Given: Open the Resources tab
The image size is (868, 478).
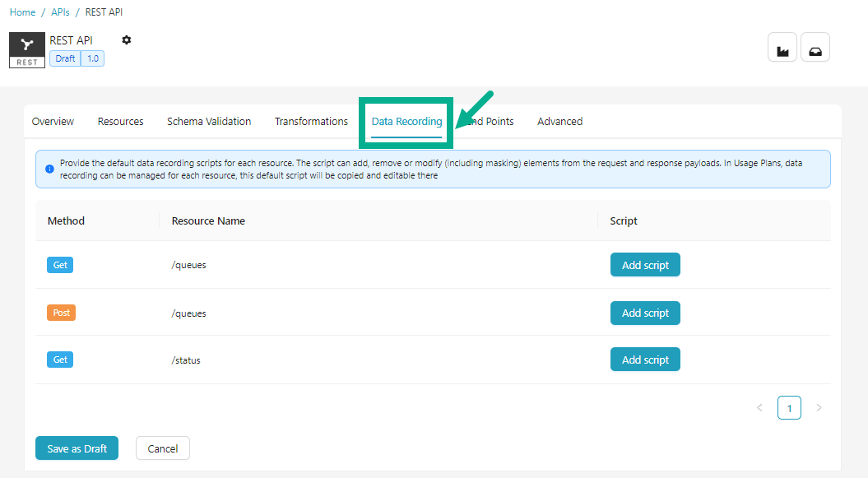Looking at the screenshot, I should click(x=120, y=122).
